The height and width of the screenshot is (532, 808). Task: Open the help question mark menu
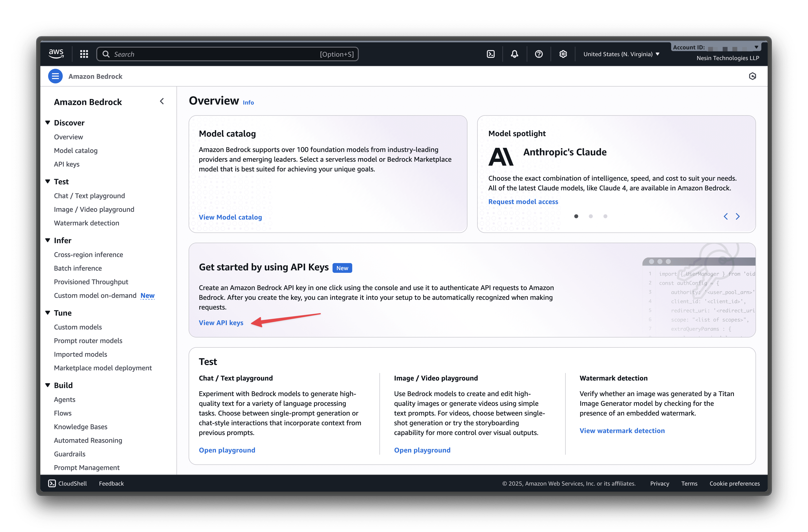click(x=539, y=54)
